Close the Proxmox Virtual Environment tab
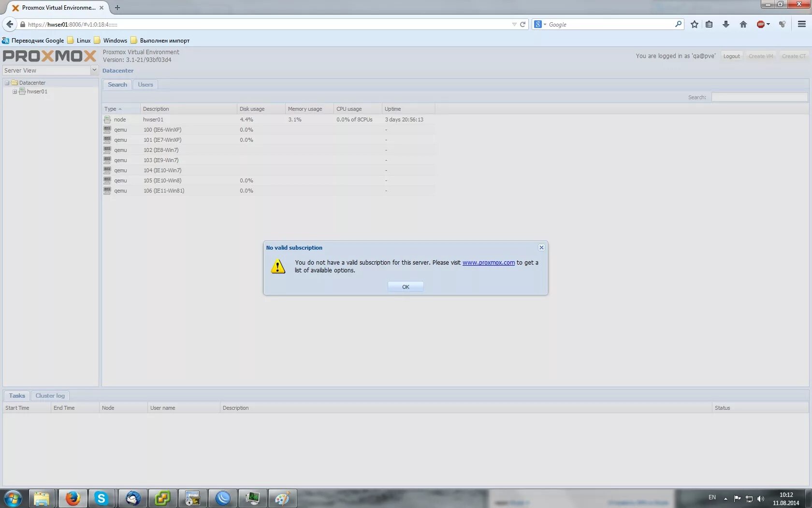The width and height of the screenshot is (812, 508). click(x=101, y=8)
